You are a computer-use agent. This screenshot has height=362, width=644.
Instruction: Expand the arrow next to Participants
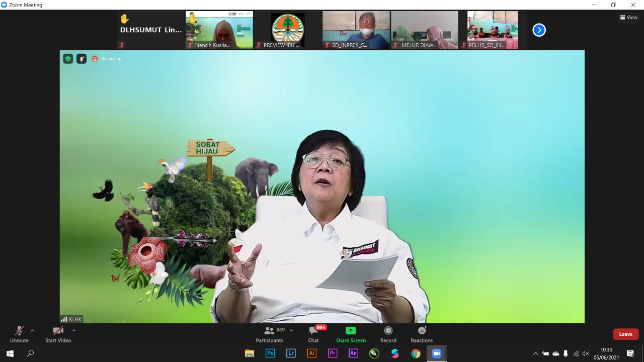coord(291,331)
